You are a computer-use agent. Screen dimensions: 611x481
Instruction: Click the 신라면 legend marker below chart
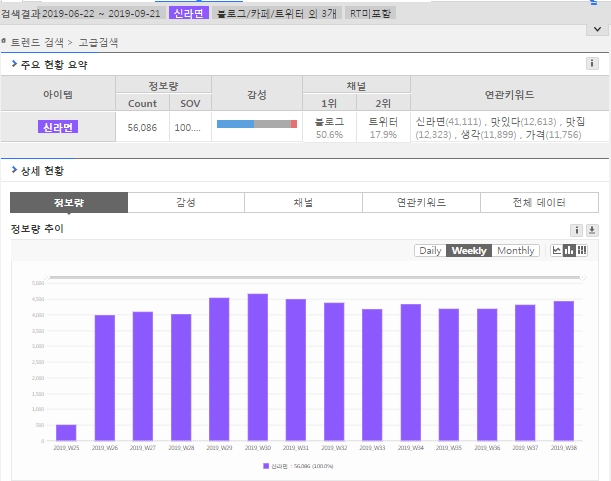[266, 466]
